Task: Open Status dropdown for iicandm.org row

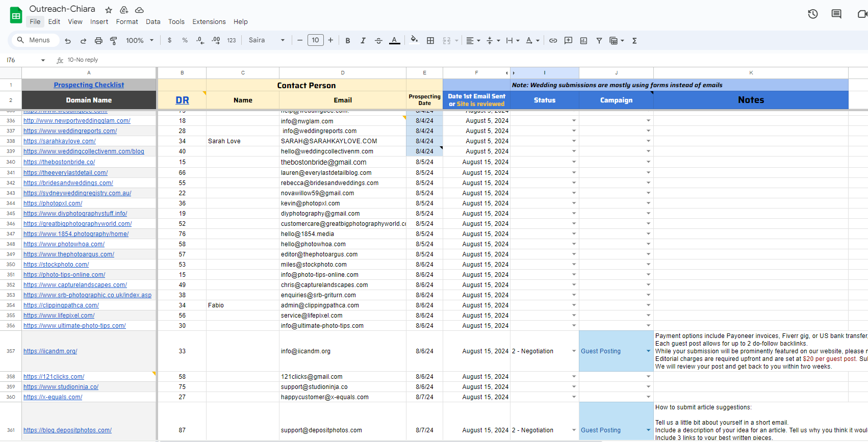Action: tap(574, 351)
